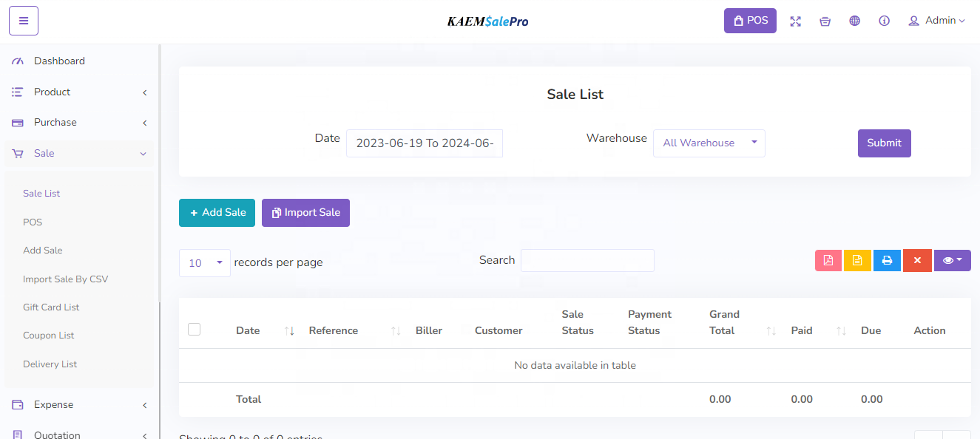Expand the Product sidebar menu
The image size is (980, 439).
pos(79,92)
